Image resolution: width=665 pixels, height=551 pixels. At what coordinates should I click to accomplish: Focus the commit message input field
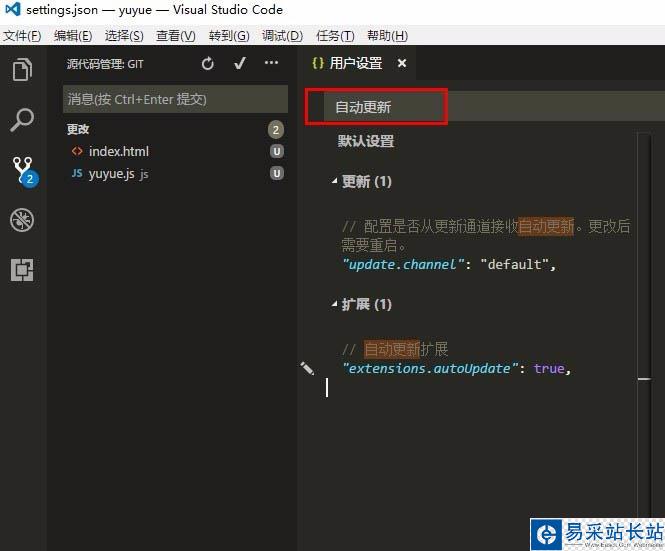click(x=175, y=99)
